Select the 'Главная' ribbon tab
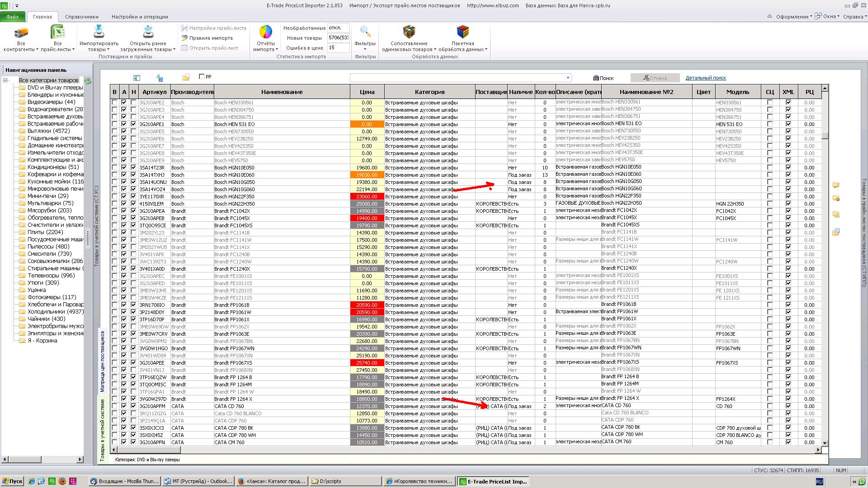868x488 pixels. [x=42, y=17]
